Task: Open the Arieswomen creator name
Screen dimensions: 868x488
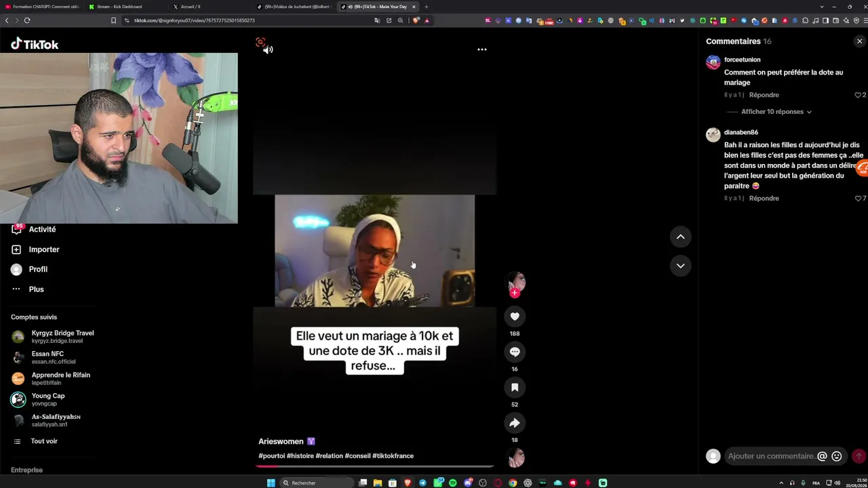Action: pos(281,441)
